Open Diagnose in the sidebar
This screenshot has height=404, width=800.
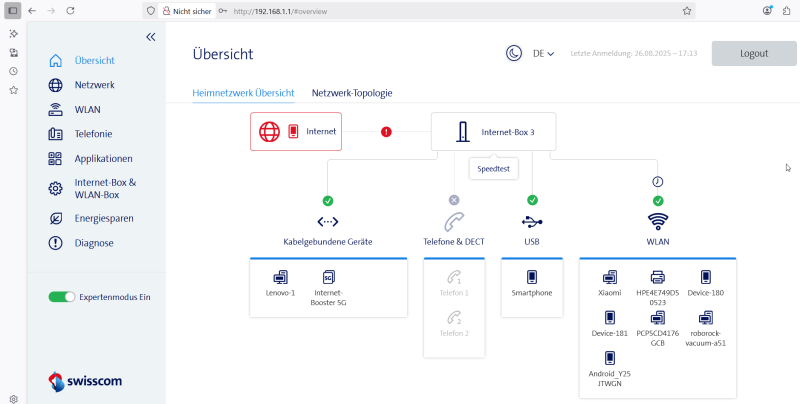point(93,243)
